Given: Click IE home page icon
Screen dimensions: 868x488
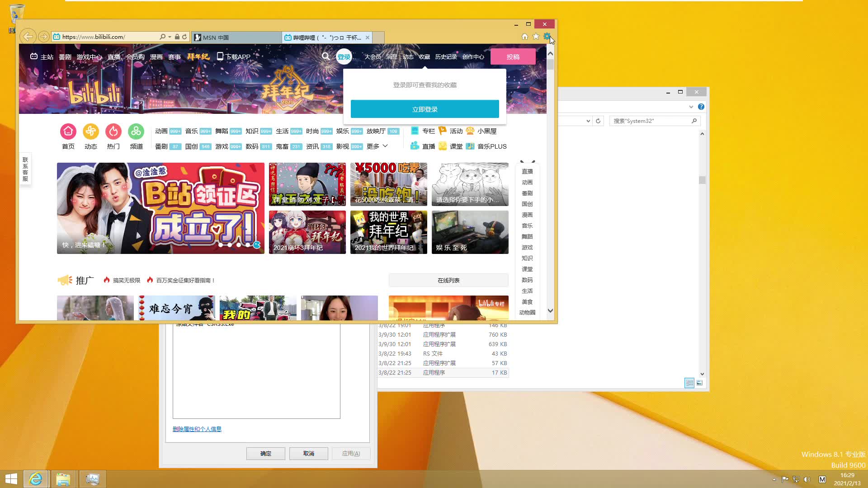Looking at the screenshot, I should pos(525,37).
